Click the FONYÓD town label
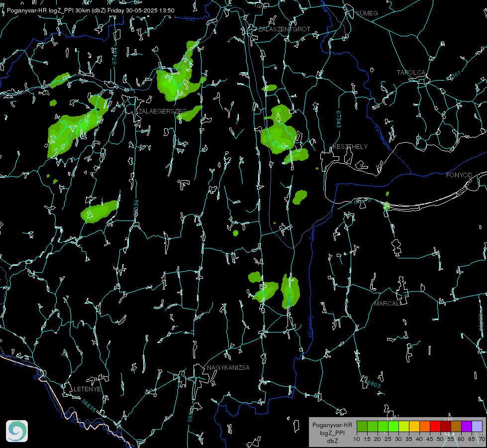This screenshot has width=487, height=448. point(459,175)
